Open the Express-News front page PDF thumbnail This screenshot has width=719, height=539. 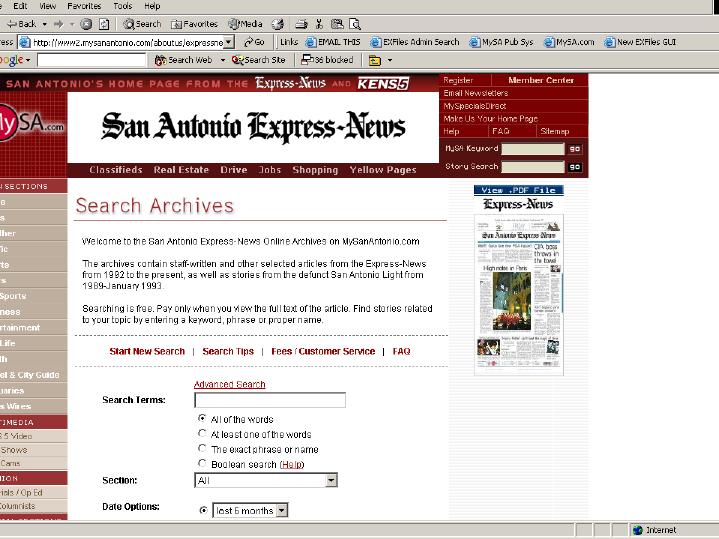point(519,295)
